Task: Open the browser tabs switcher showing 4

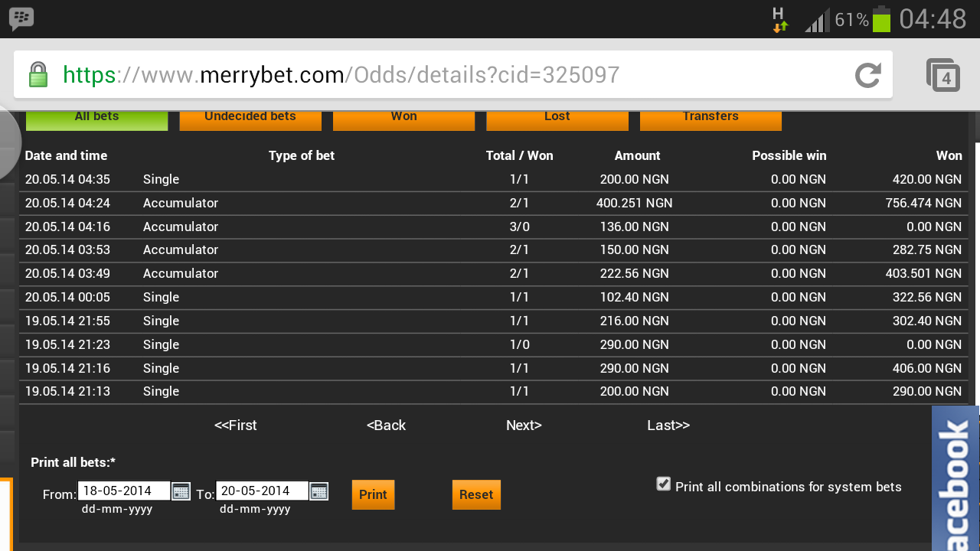Action: pos(943,75)
